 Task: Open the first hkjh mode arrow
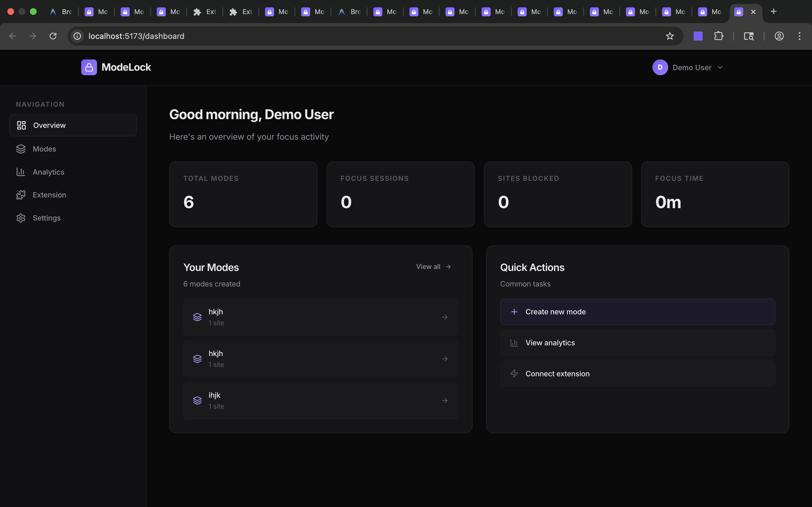click(x=445, y=317)
